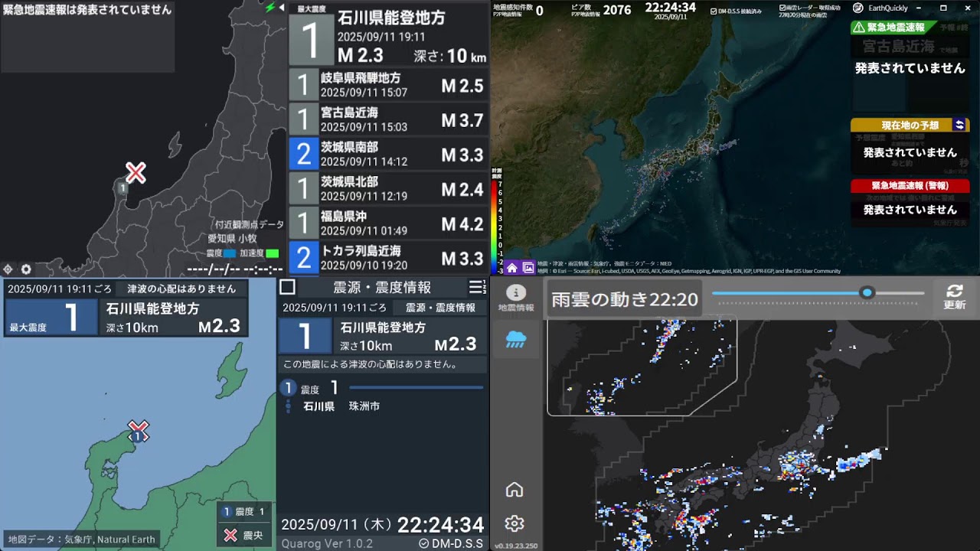The width and height of the screenshot is (980, 551).
Task: Open the rain cloud radar view
Action: [515, 341]
